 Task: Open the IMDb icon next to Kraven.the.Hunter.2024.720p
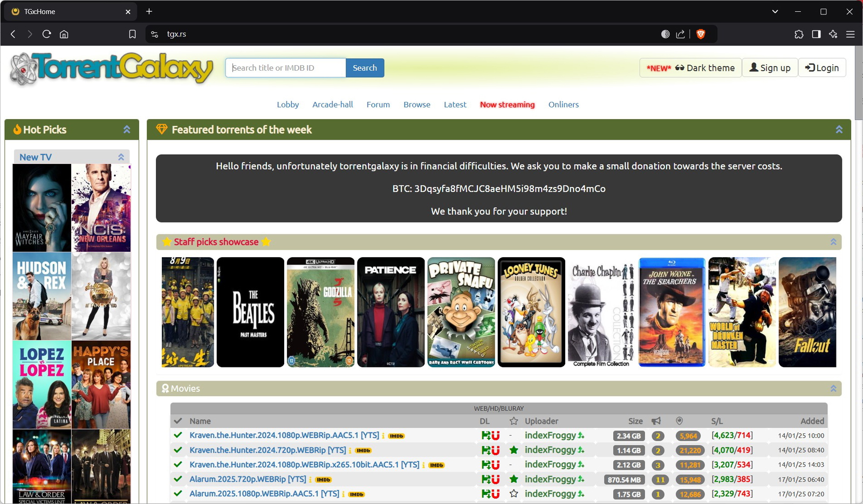pyautogui.click(x=362, y=450)
